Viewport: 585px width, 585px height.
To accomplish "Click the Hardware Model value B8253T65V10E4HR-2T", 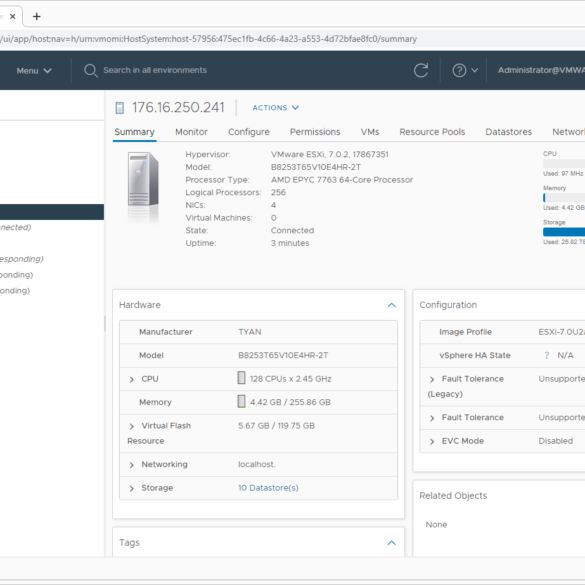I will point(283,356).
